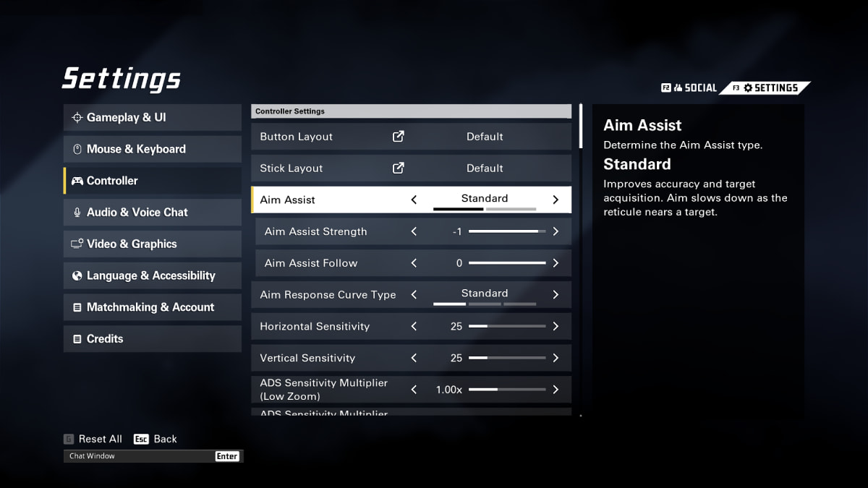Screen dimensions: 868x488
Task: Switch Aim Assist to previous type with left arrow
Action: [x=414, y=200]
